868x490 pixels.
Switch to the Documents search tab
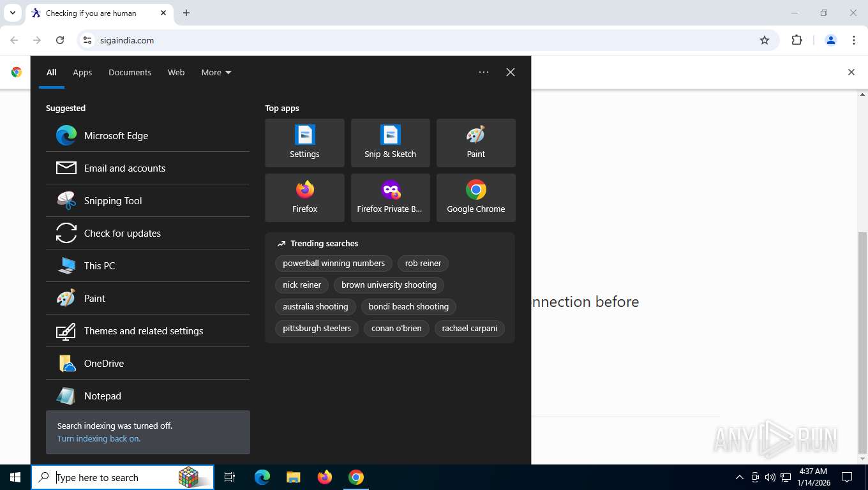[x=130, y=72]
